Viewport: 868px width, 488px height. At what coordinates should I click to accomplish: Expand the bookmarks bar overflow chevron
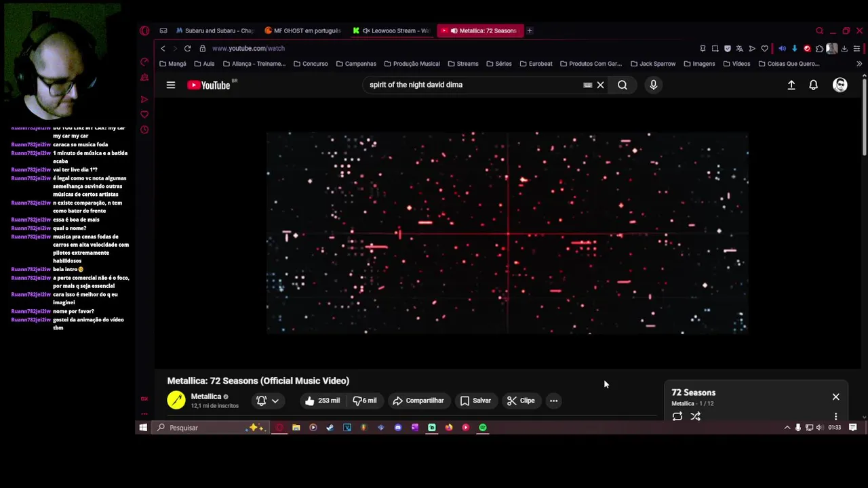pyautogui.click(x=859, y=64)
